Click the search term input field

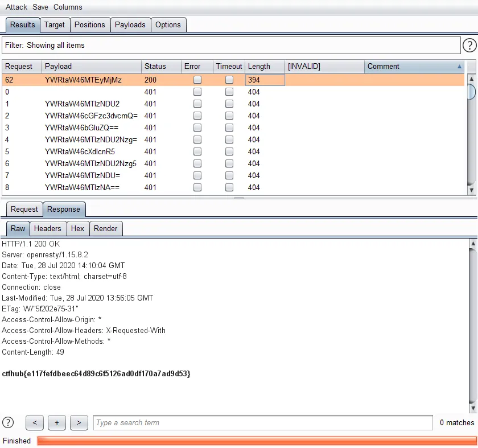[x=263, y=423]
